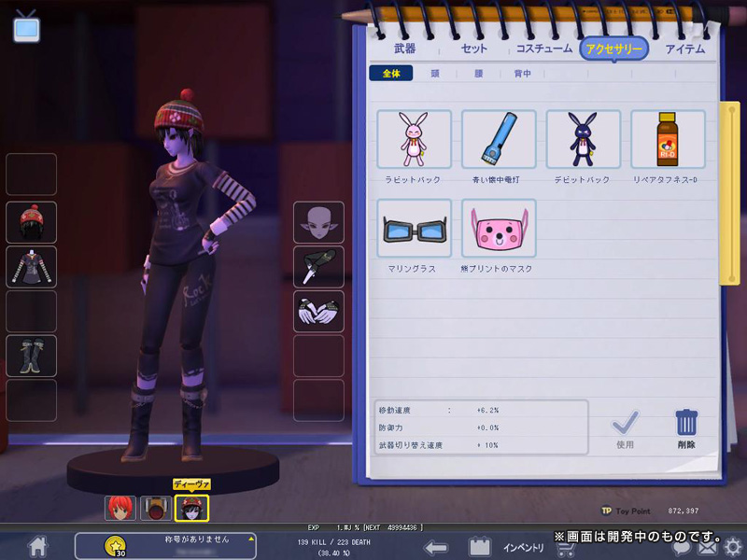Select the ディーヴァ character portrait
Viewport: 747px width, 560px height.
click(191, 508)
